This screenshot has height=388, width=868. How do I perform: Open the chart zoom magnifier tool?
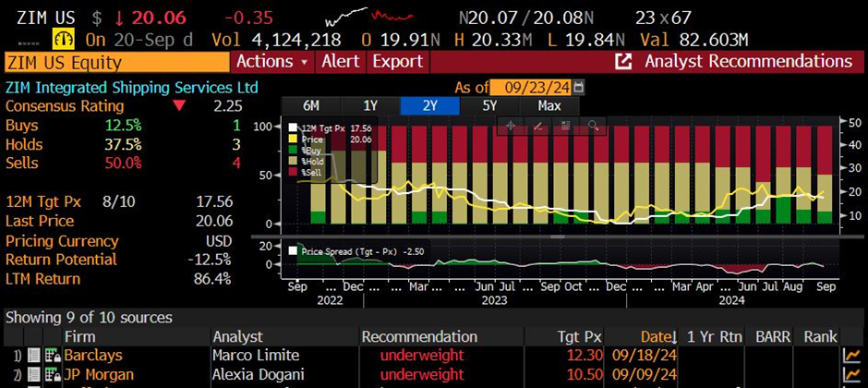[593, 125]
